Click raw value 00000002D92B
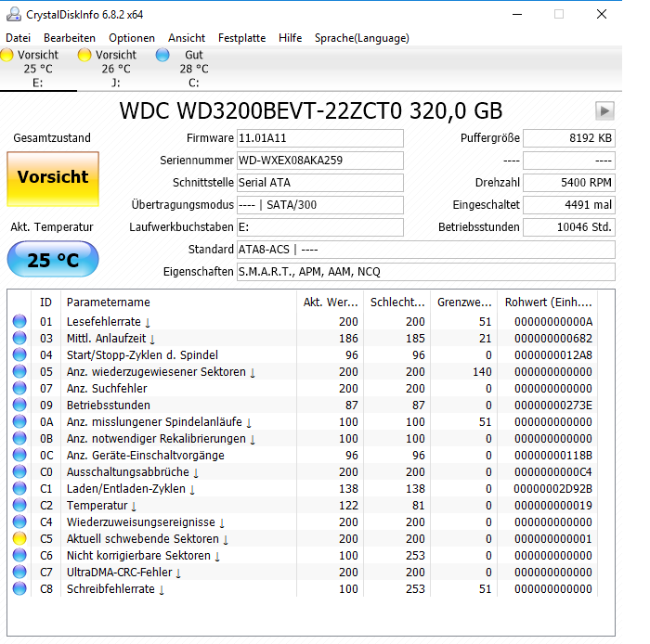The width and height of the screenshot is (650, 644). [x=552, y=489]
